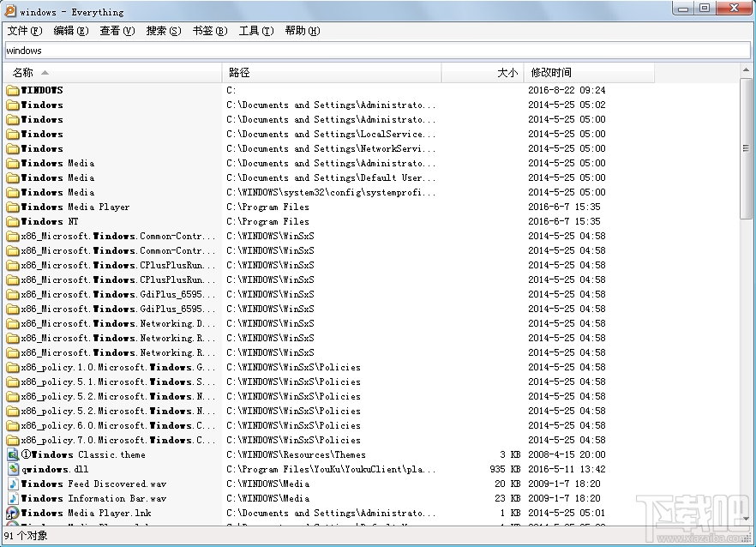756x547 pixels.
Task: Click folder icon of Windows Media in system32 config
Action: (x=13, y=192)
